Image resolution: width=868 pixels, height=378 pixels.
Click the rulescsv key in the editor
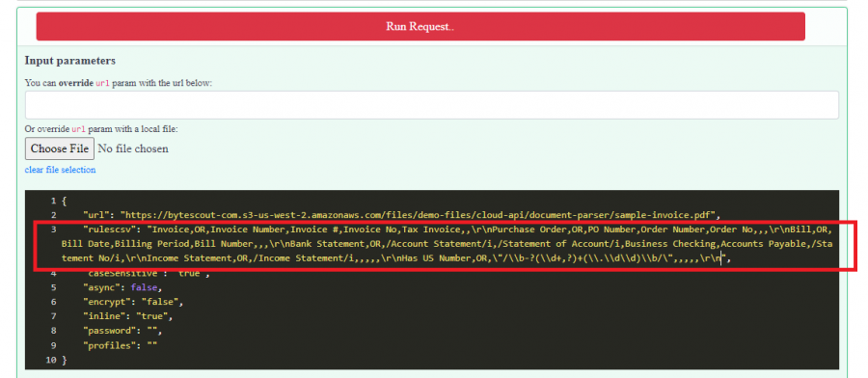click(110, 229)
